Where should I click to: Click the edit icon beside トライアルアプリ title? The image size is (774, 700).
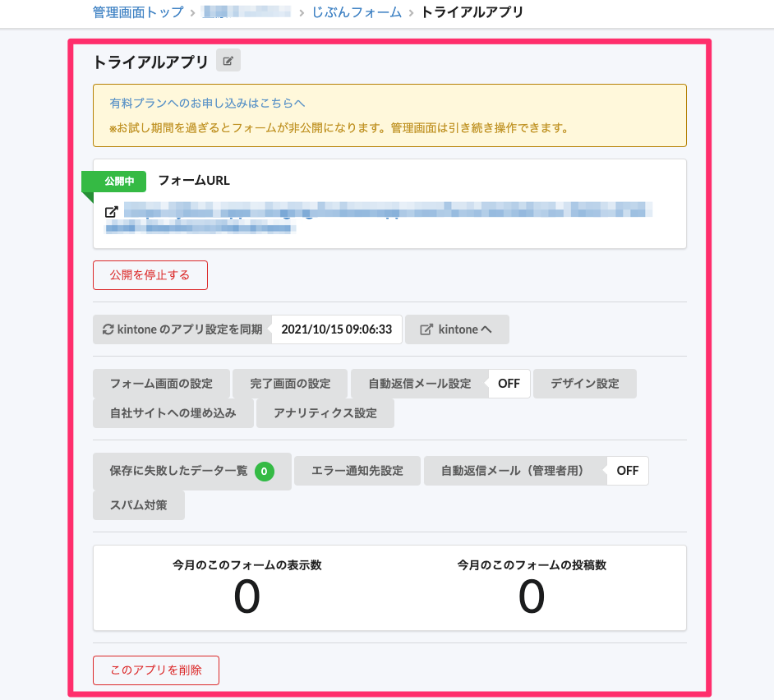pos(228,61)
